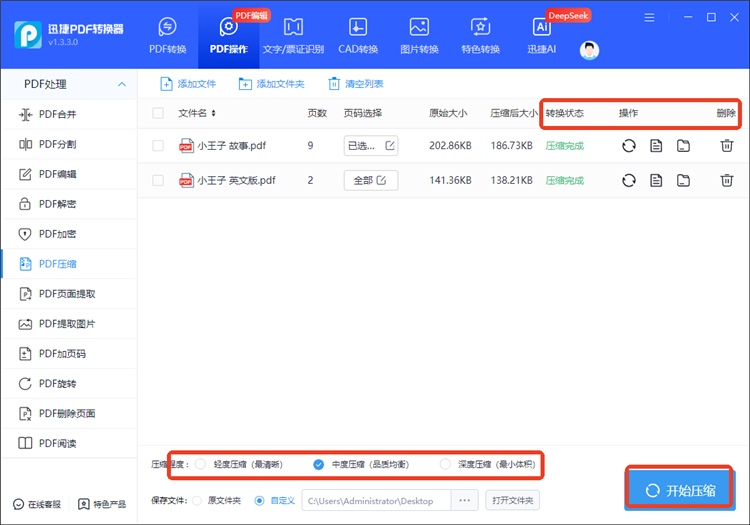Open the output folder for 小王子 英文版.pdf
Screen dimensions: 750x525
click(x=683, y=180)
